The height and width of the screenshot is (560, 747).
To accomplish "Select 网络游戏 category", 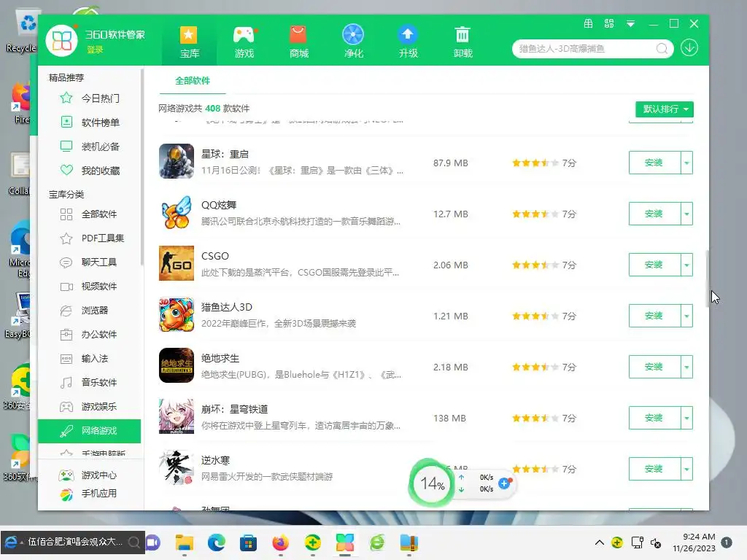I will pos(90,431).
